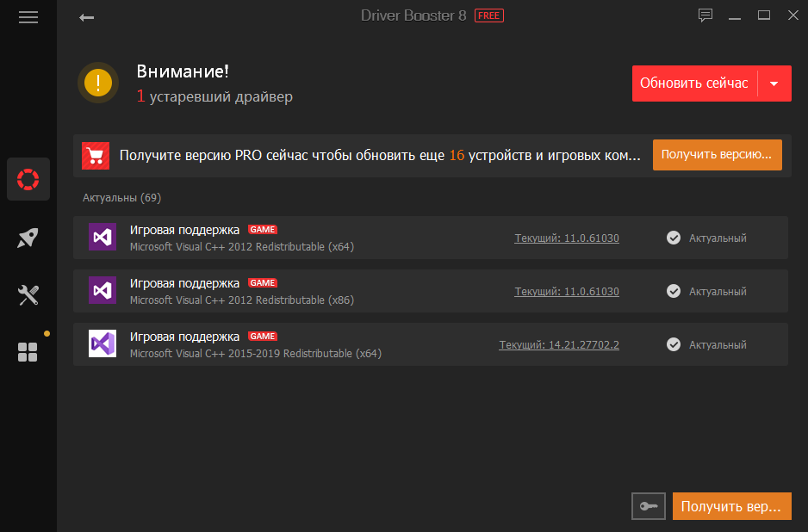
Task: Select the Visual C++ 2012 Redistributable (x64) row
Action: point(431,238)
